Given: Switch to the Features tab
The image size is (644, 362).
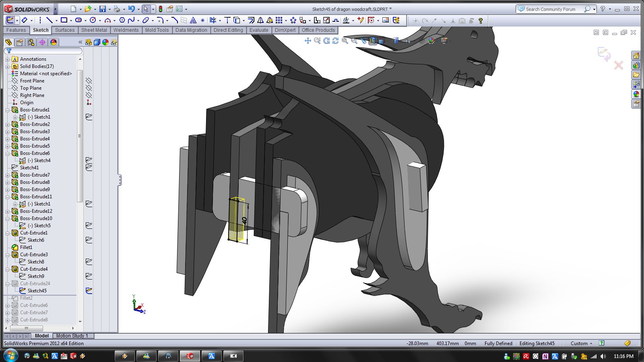Looking at the screenshot, I should [16, 30].
